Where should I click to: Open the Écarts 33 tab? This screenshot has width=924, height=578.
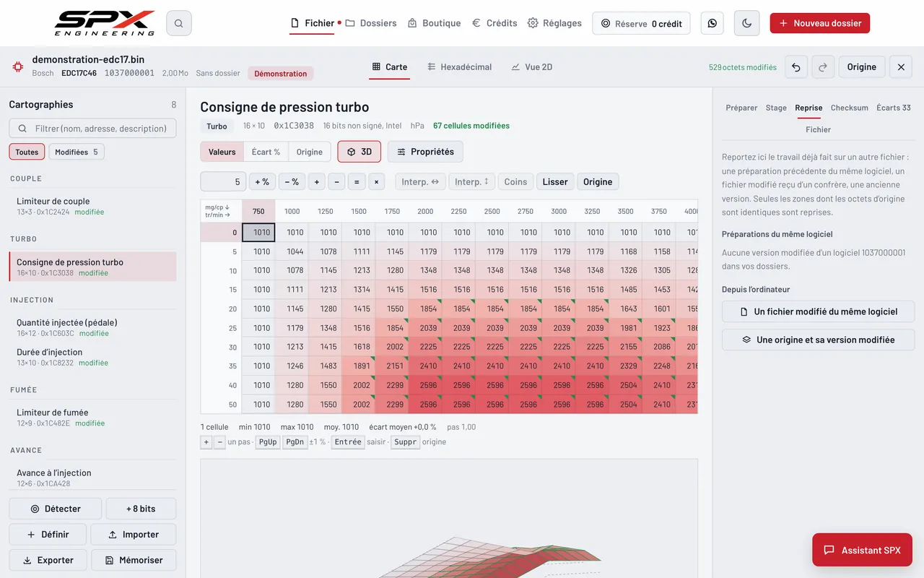894,108
